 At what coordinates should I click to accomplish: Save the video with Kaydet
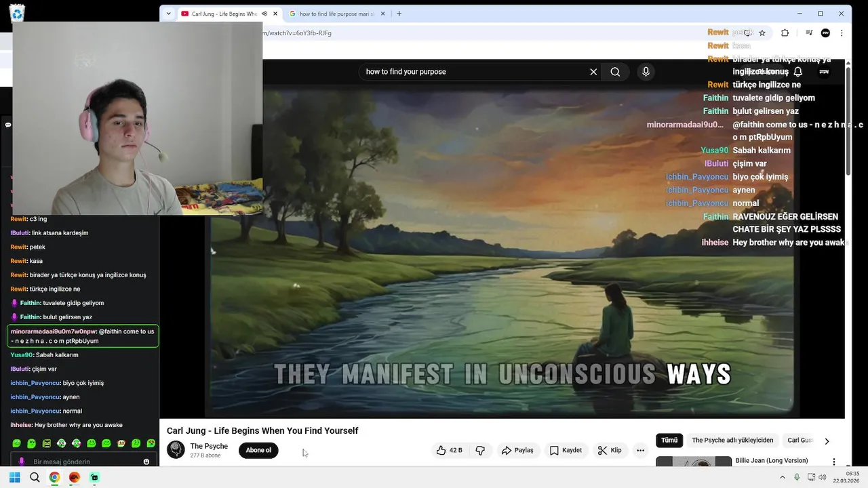click(x=566, y=450)
